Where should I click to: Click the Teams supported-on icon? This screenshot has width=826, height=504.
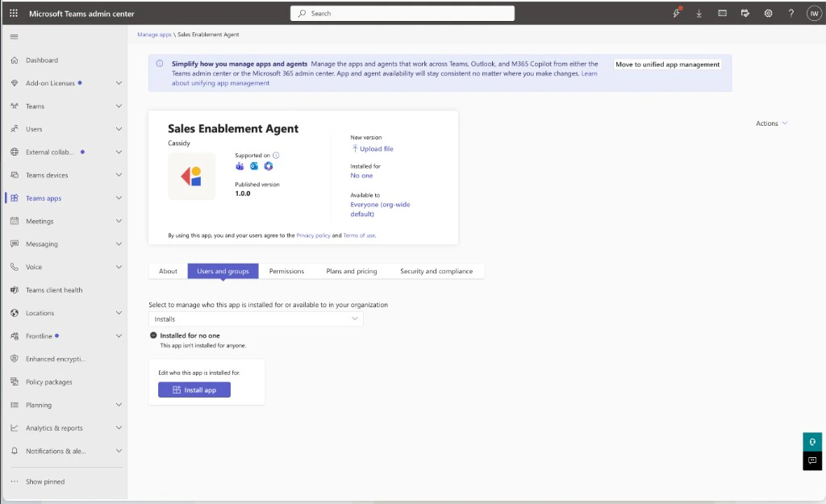pyautogui.click(x=240, y=166)
